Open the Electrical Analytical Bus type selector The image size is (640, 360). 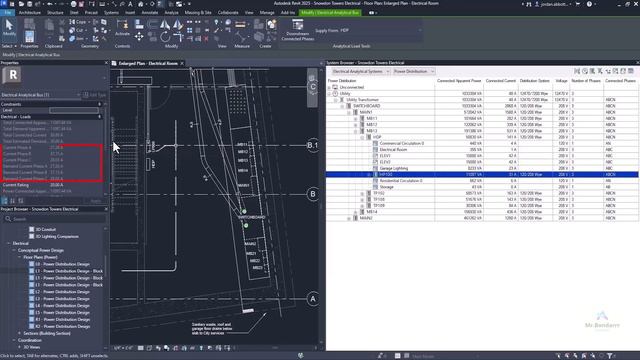[41, 95]
